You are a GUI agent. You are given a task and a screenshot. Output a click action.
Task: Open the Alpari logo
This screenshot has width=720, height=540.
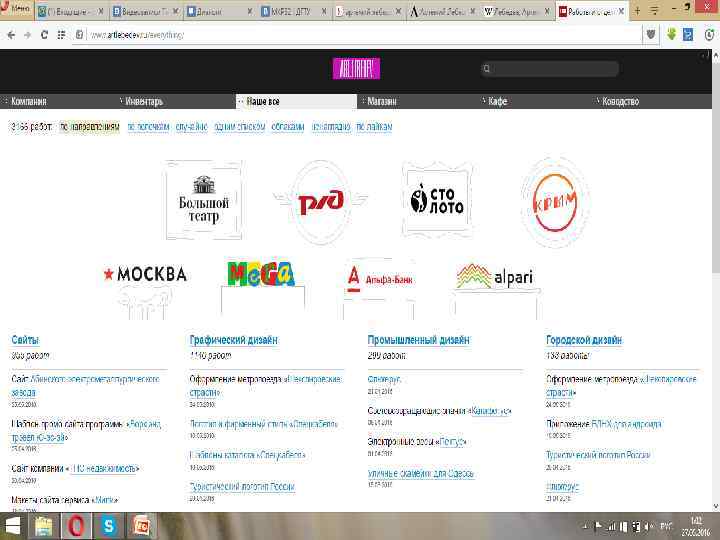[x=495, y=277]
